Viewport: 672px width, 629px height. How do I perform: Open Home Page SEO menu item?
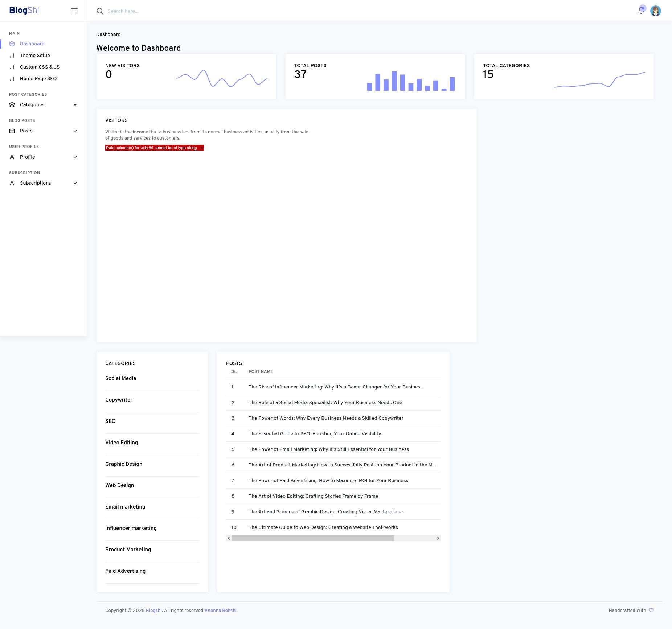pyautogui.click(x=38, y=79)
